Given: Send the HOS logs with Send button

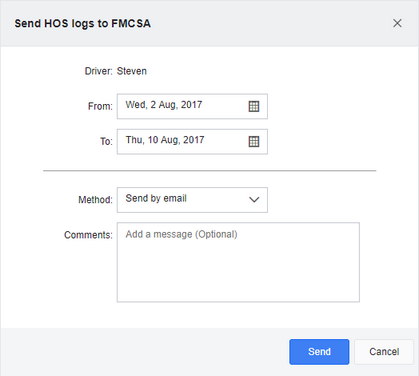Looking at the screenshot, I should click(319, 352).
